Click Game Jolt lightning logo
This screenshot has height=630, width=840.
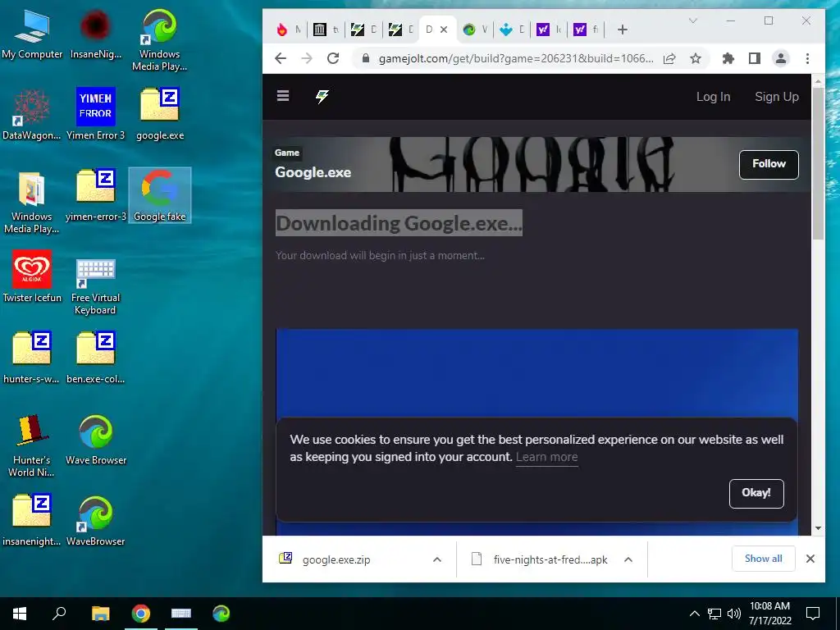point(322,97)
